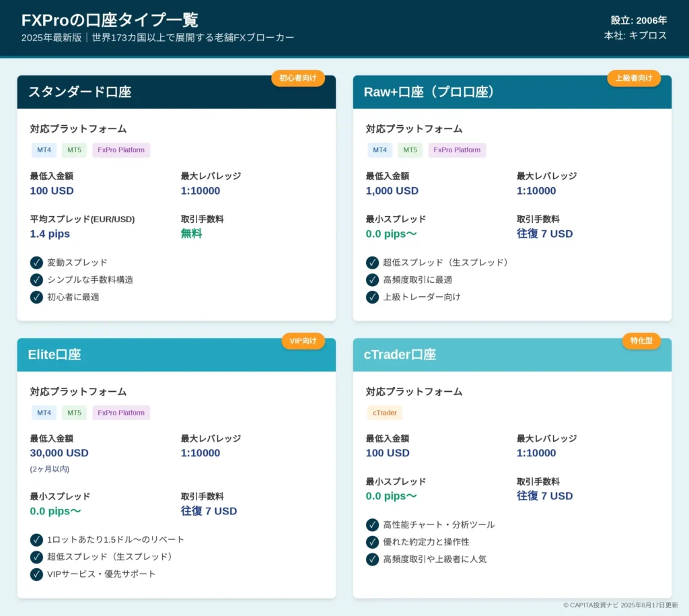Click the (2ヶ月以内) note under Elite deposit
The width and height of the screenshot is (689, 616).
pyautogui.click(x=50, y=469)
